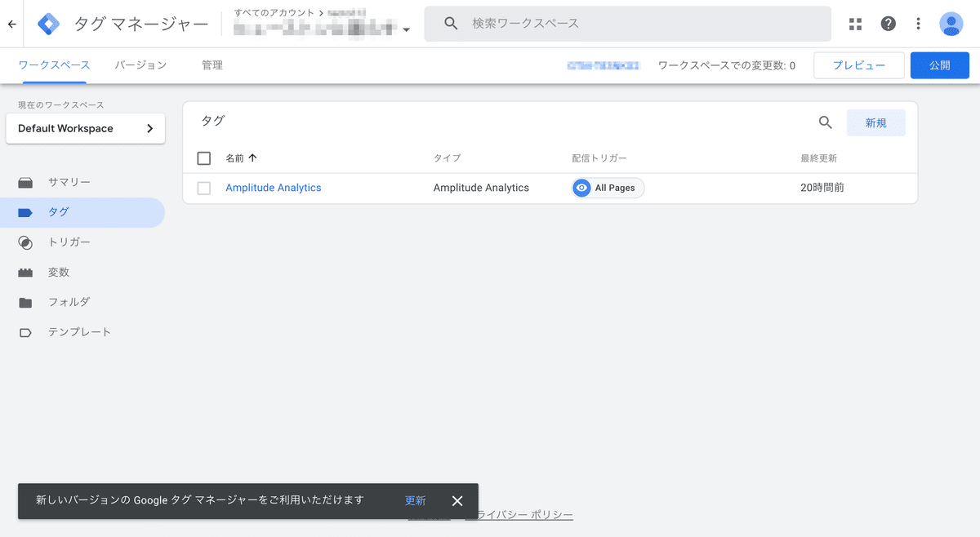
Task: Search tags with the magnifier in タグ card
Action: coord(826,122)
